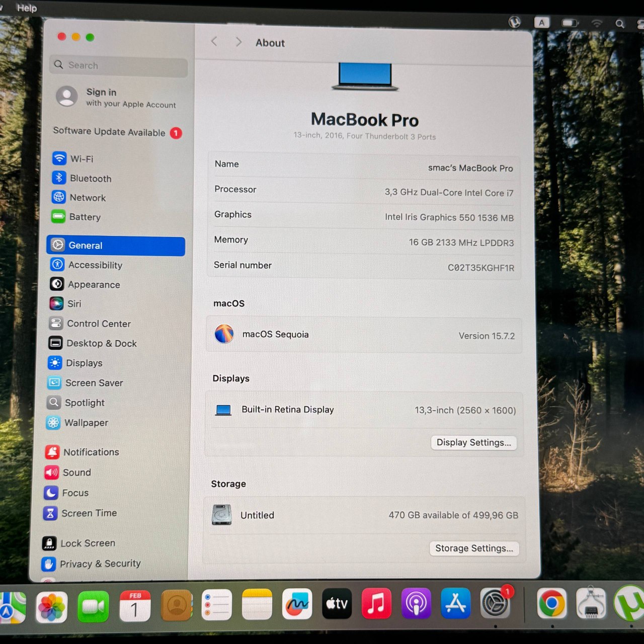
Task: Click Display Settings button
Action: click(473, 442)
